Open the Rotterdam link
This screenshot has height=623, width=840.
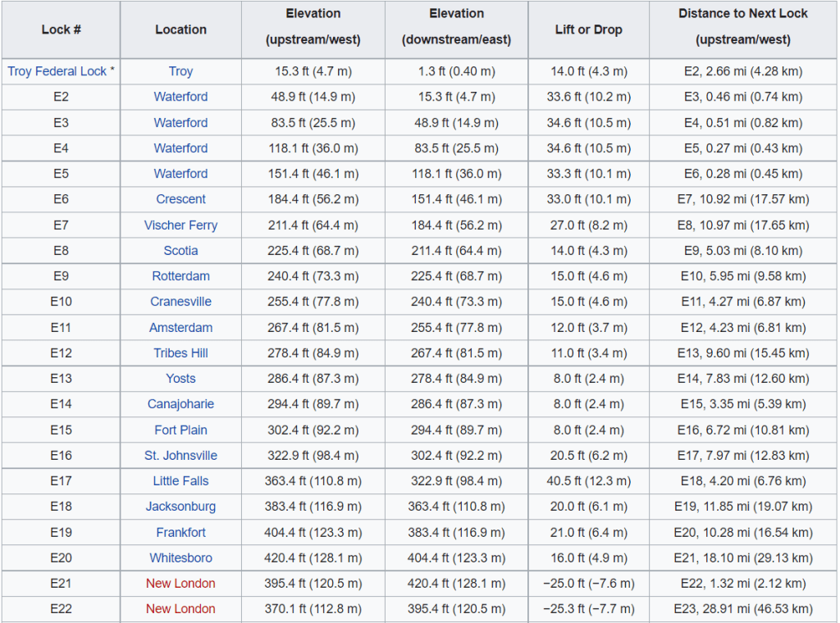click(x=180, y=276)
